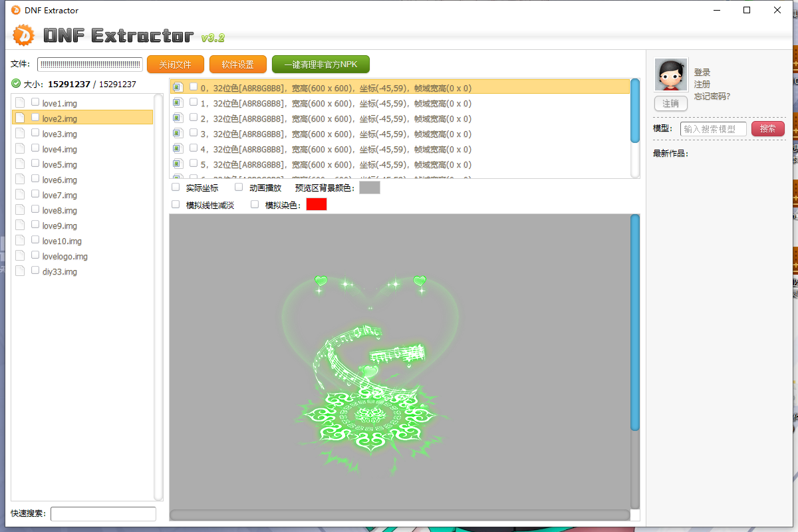Viewport: 798px width, 532px height.
Task: Click the 一键清理非官方NPK button
Action: click(x=321, y=65)
